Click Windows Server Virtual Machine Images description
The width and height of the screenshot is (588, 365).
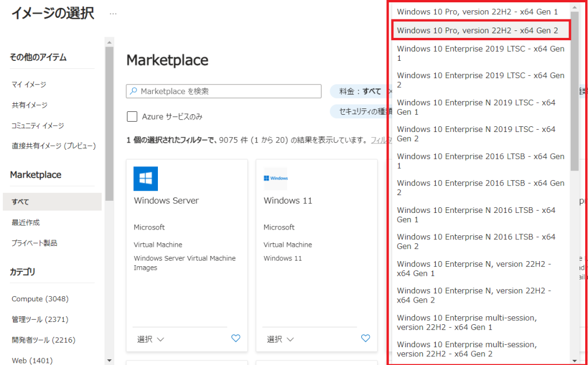184,263
